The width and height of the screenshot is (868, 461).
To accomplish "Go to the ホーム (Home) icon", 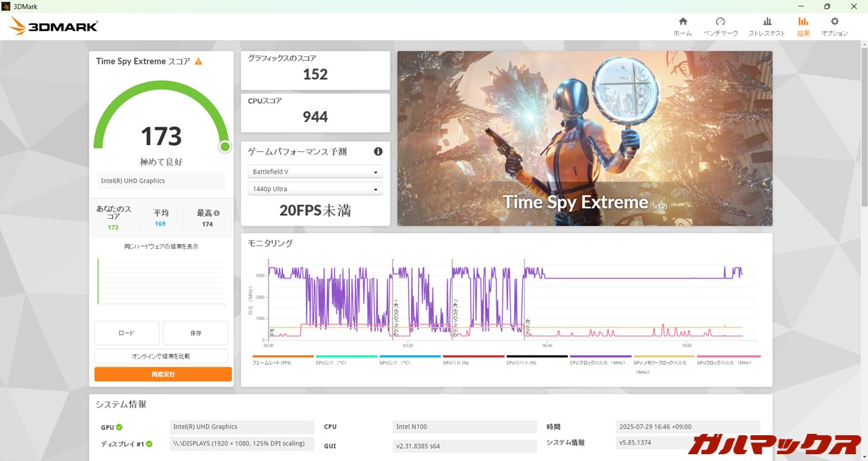I will coord(682,22).
